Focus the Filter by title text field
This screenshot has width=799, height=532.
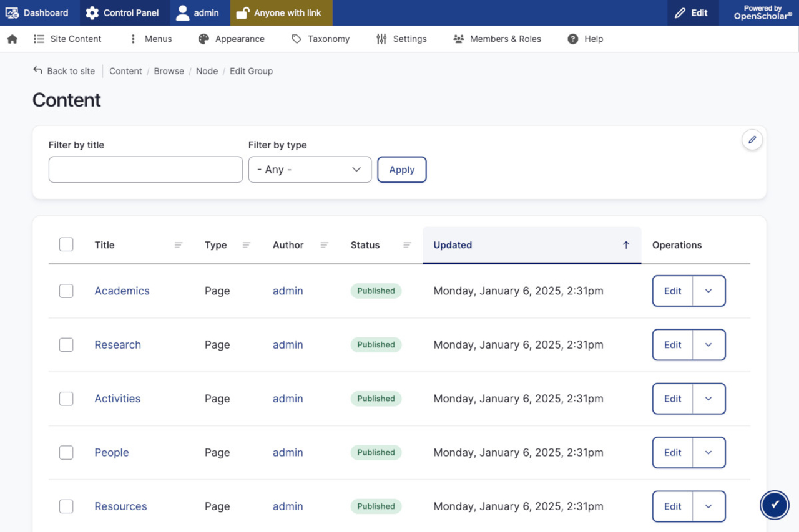[x=145, y=170]
